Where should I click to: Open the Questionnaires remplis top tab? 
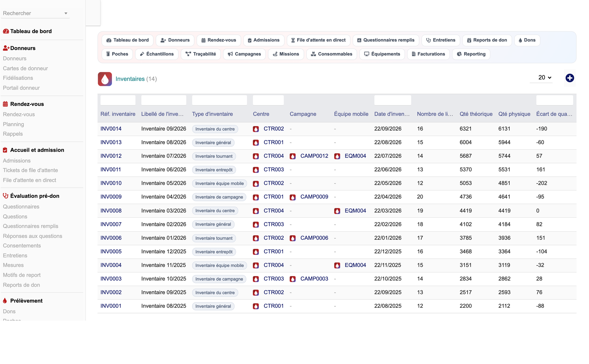386,40
